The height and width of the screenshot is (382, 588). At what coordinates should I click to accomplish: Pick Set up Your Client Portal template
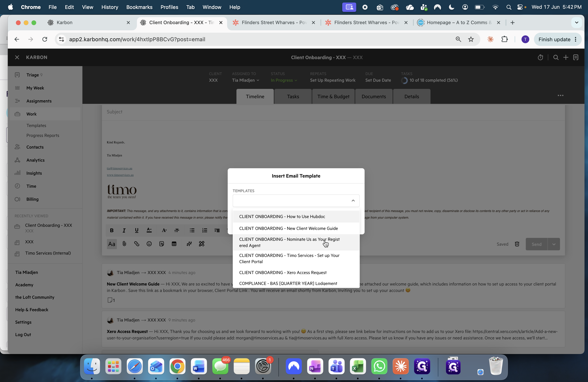tap(296, 258)
